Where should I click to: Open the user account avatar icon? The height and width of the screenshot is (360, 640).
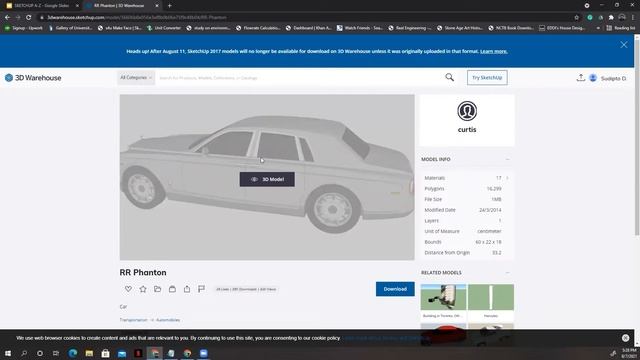click(593, 78)
